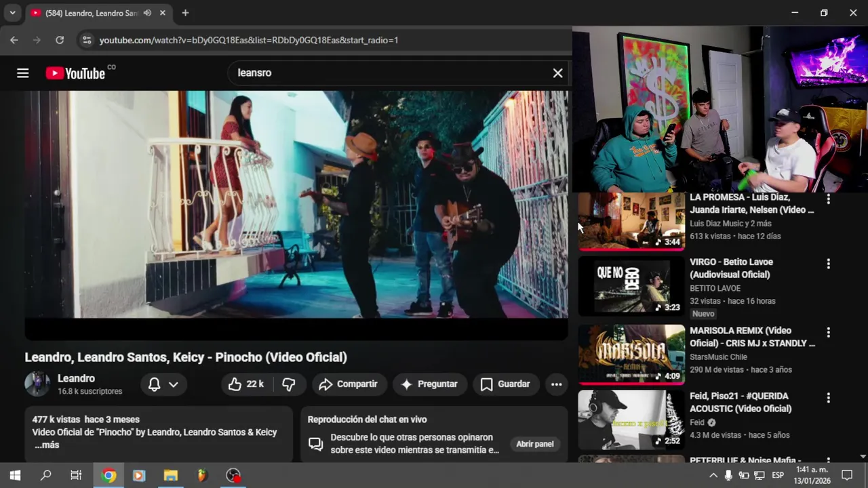Open the clock showing 1:41 a. m.

812,475
